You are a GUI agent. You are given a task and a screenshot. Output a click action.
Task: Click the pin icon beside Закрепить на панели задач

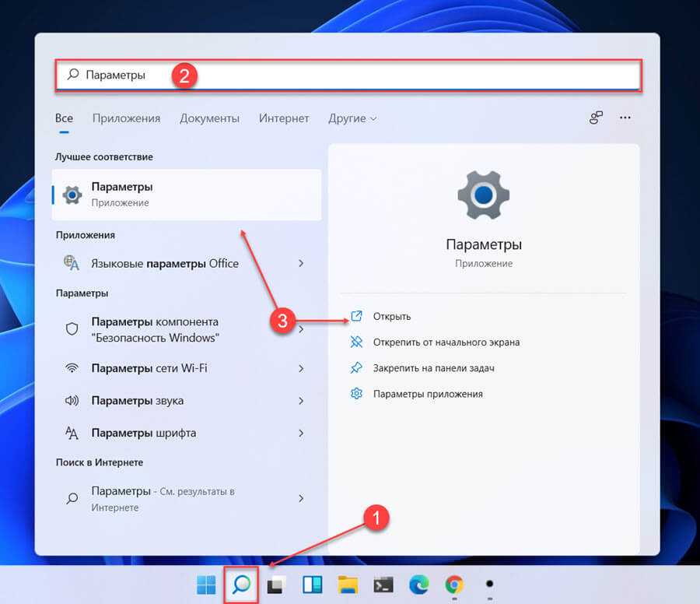click(x=356, y=367)
